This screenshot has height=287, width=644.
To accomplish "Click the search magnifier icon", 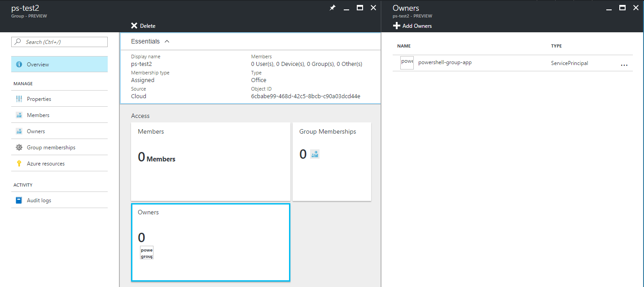I will click(18, 42).
